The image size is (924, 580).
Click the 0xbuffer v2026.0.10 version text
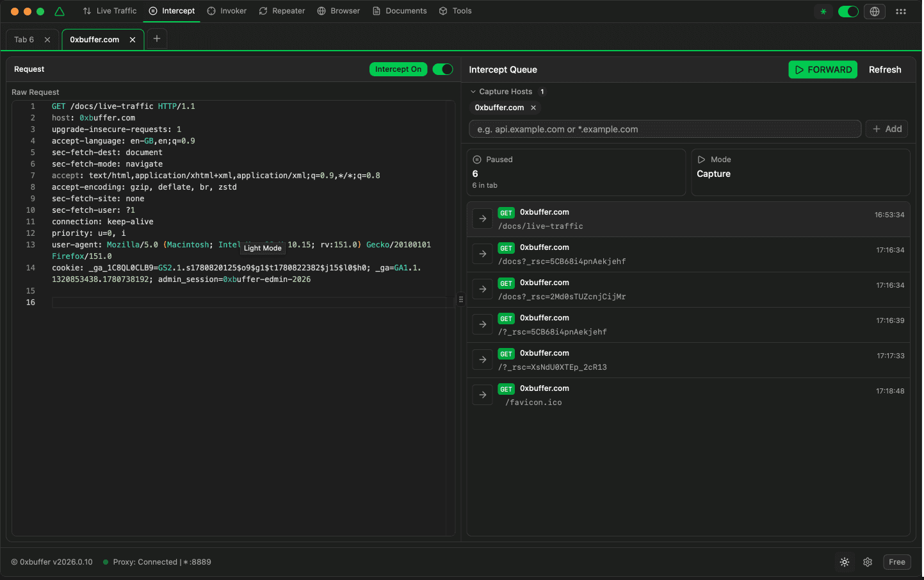click(52, 562)
